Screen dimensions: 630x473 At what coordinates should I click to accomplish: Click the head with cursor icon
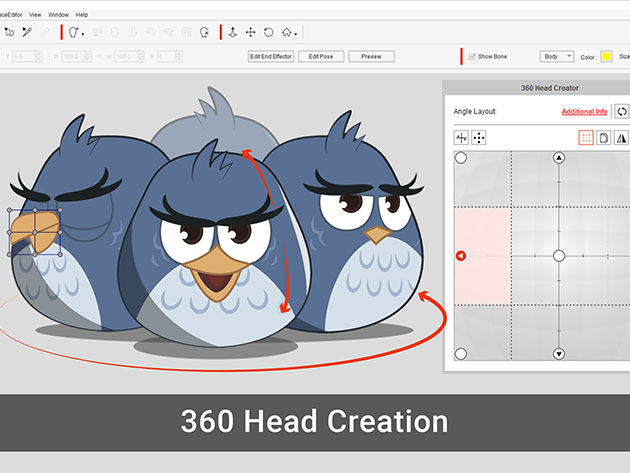click(204, 32)
